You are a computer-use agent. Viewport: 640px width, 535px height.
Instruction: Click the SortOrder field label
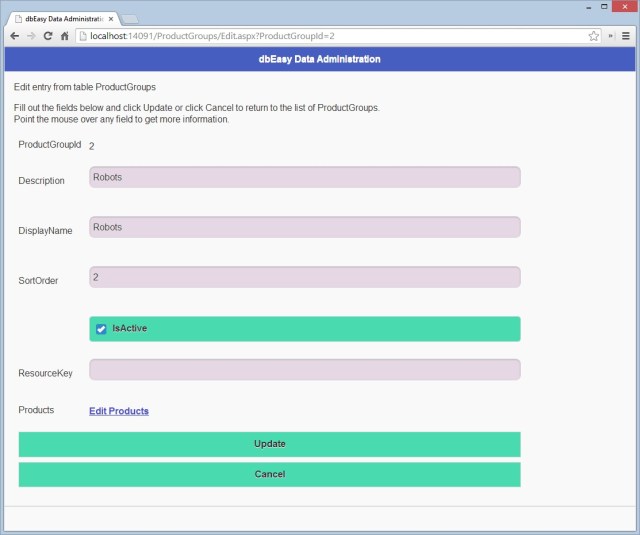[38, 281]
